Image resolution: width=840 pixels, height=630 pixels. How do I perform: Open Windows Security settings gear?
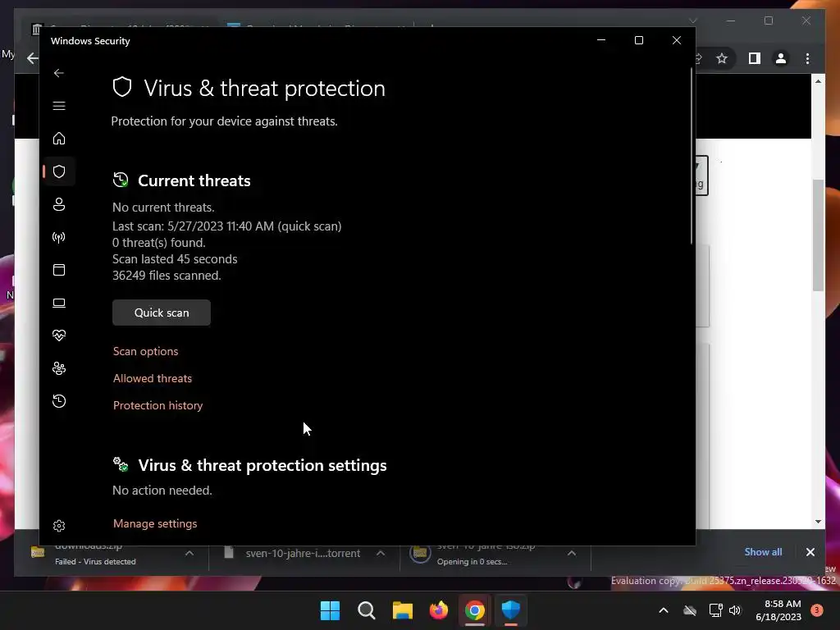click(59, 526)
